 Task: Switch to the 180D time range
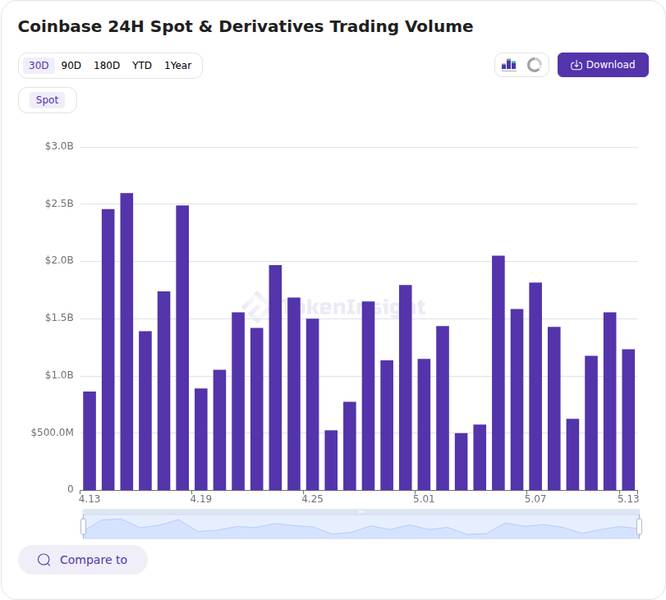(107, 65)
